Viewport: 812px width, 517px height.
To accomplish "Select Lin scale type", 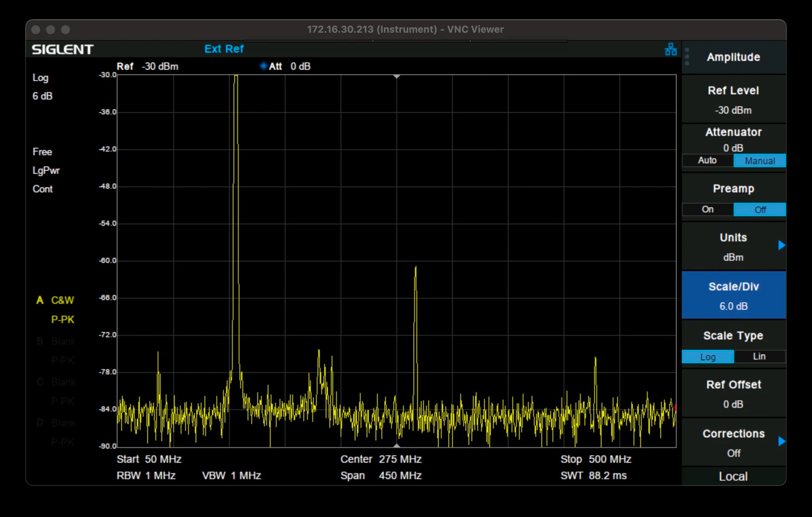I will point(759,357).
